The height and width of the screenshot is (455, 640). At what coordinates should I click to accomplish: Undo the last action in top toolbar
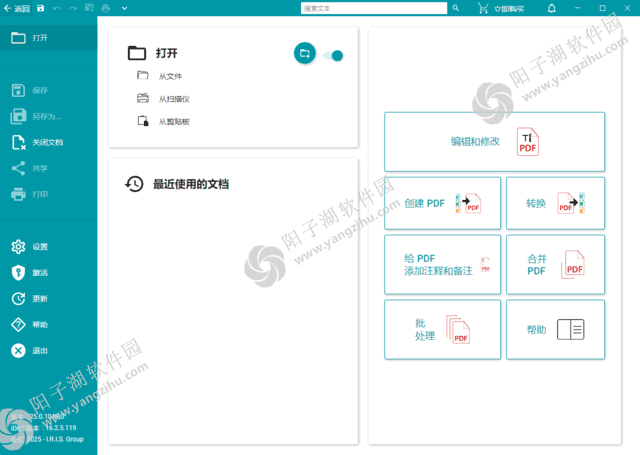coord(57,8)
